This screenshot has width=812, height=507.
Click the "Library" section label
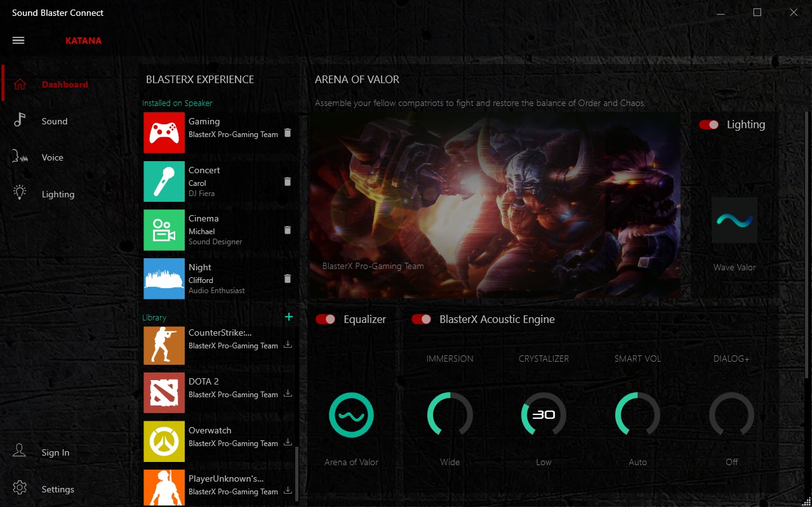tap(154, 317)
